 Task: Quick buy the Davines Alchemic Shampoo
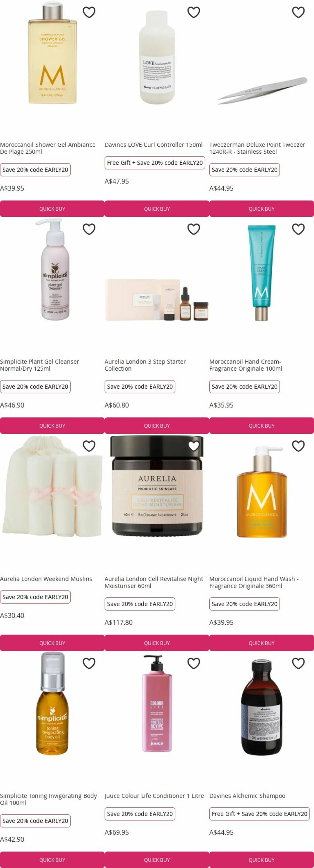[x=261, y=860]
